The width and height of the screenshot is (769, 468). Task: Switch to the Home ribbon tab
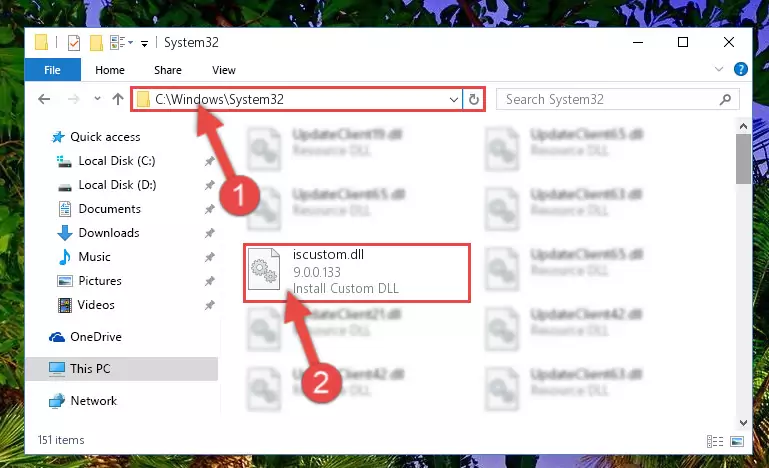110,70
